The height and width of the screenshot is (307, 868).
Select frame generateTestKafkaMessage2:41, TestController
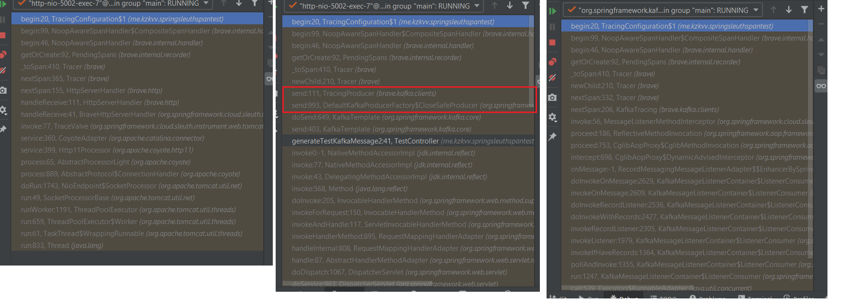[x=408, y=141]
